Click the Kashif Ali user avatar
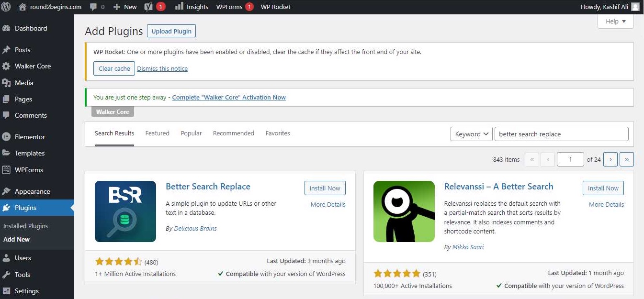Image resolution: width=644 pixels, height=299 pixels. [x=635, y=7]
